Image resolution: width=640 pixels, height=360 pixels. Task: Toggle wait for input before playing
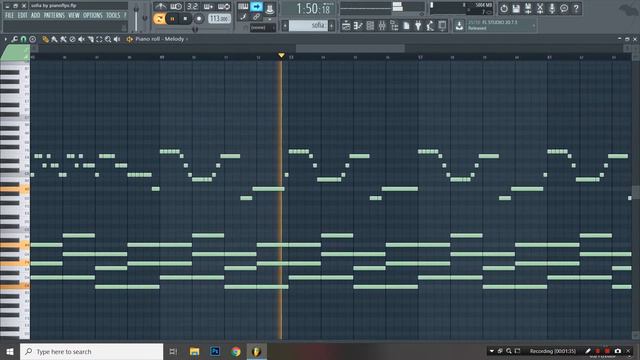tap(176, 7)
